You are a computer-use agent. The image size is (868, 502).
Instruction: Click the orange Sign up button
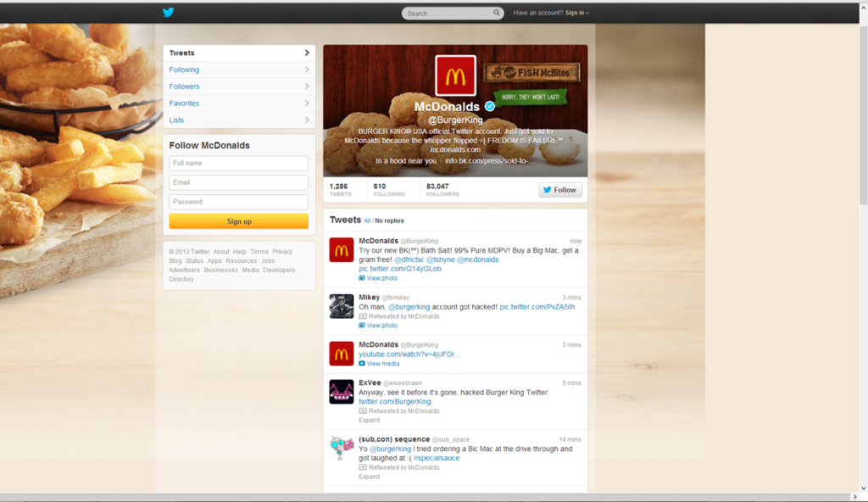point(238,221)
